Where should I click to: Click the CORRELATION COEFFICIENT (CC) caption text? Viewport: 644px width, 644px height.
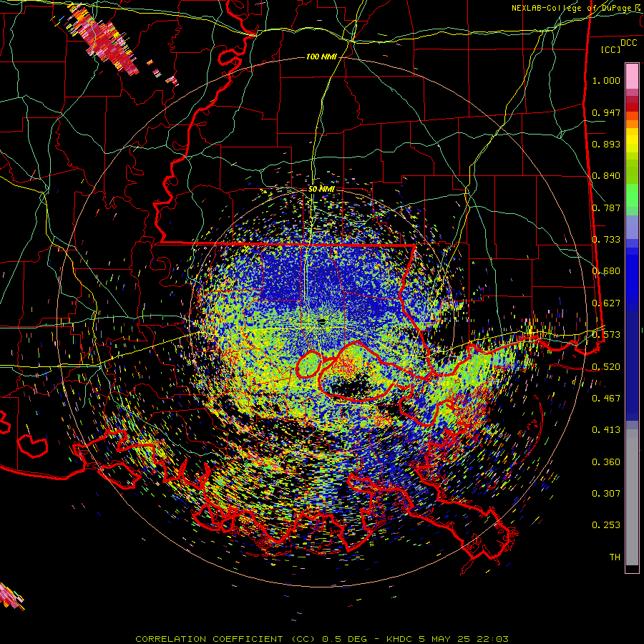click(x=225, y=639)
